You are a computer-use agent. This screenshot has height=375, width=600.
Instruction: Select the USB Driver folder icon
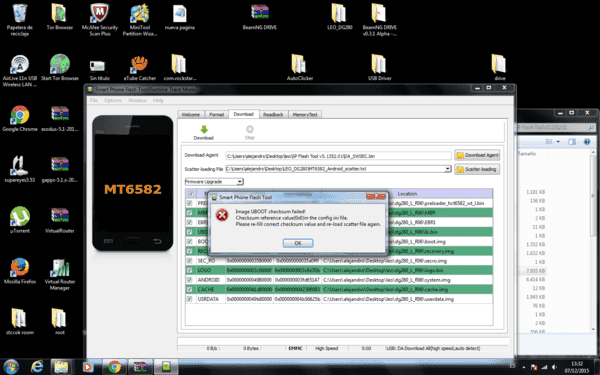pos(379,67)
